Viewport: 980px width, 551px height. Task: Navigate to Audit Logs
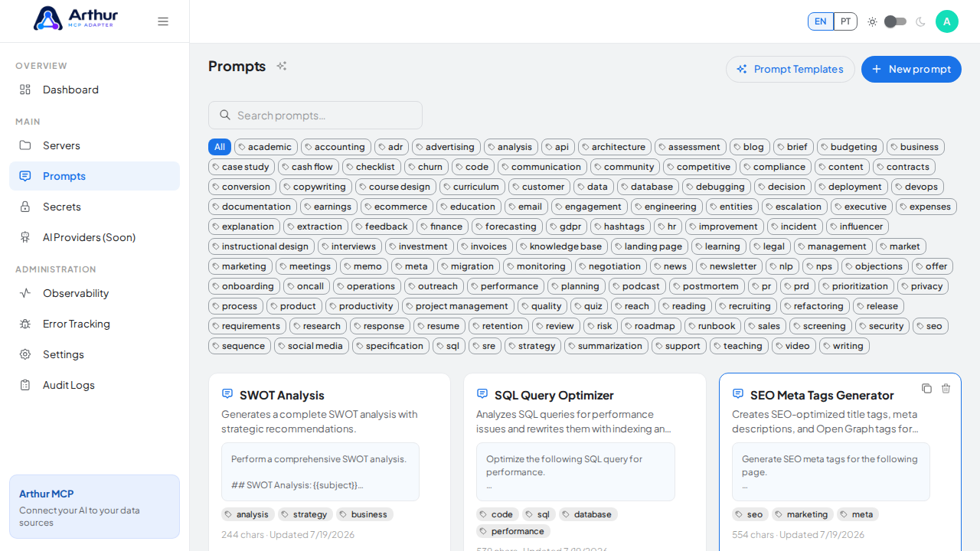pyautogui.click(x=94, y=385)
